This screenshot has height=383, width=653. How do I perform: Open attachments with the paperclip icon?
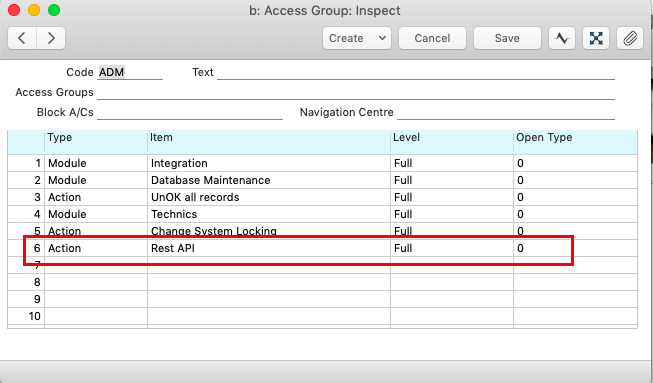pyautogui.click(x=630, y=38)
